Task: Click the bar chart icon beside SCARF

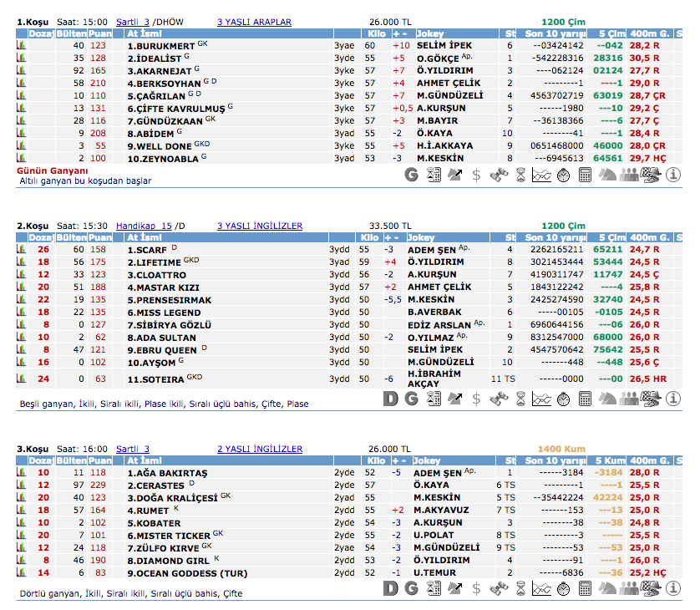Action: tap(22, 249)
